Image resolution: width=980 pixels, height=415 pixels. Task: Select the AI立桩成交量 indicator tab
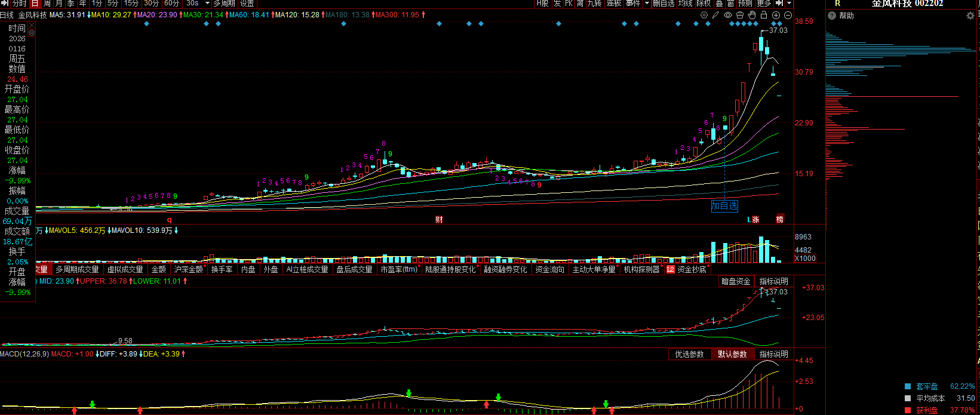tap(308, 270)
